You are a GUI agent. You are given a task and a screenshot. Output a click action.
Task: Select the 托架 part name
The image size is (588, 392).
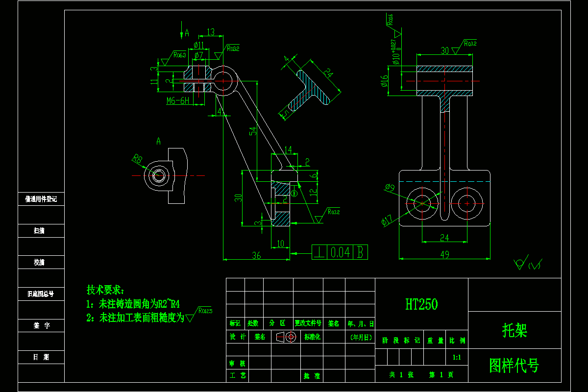point(514,331)
